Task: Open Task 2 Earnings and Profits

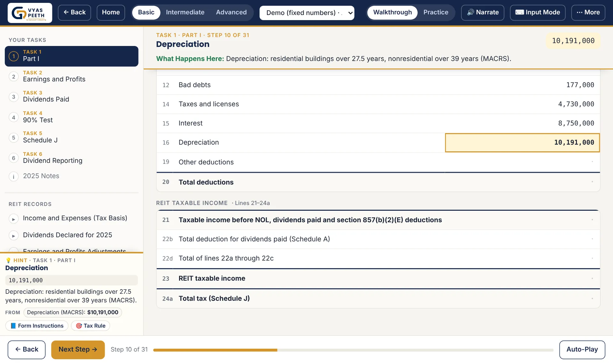Action: (x=72, y=77)
